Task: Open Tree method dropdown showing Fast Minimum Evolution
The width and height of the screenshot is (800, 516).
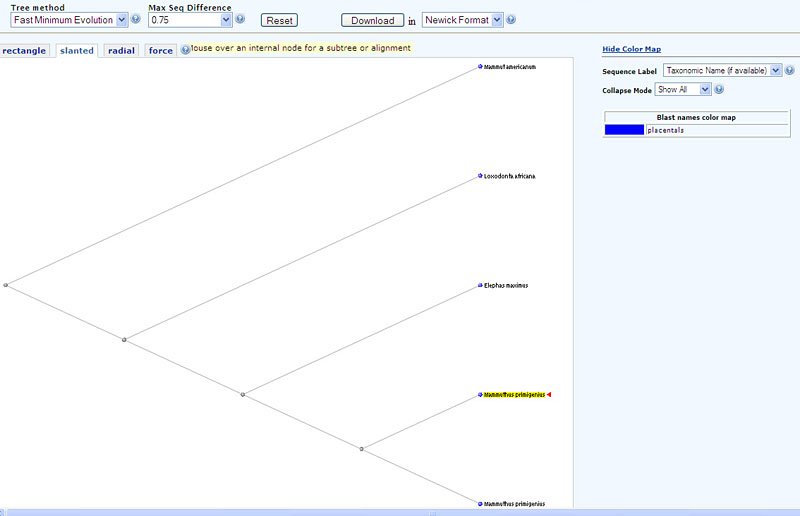Action: coord(69,20)
